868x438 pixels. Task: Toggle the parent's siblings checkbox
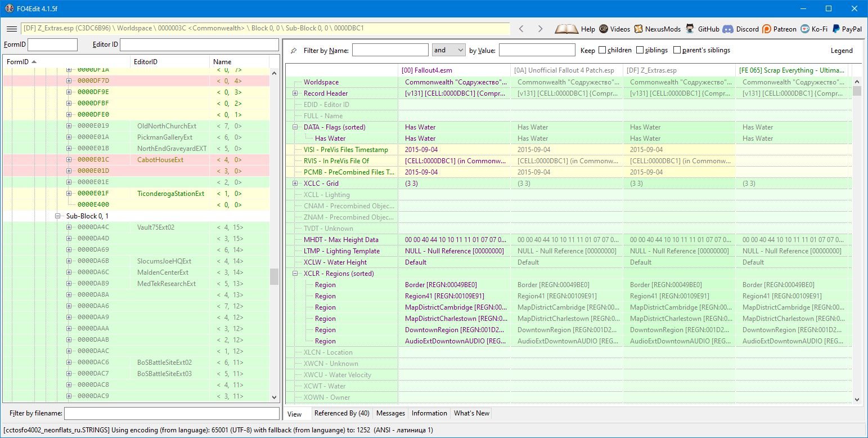[x=677, y=50]
